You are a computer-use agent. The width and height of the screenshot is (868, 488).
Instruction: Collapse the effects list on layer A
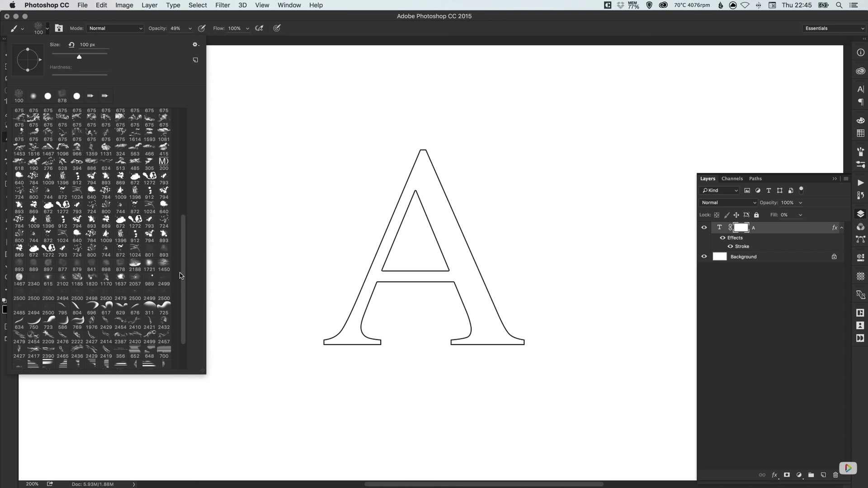tap(842, 228)
